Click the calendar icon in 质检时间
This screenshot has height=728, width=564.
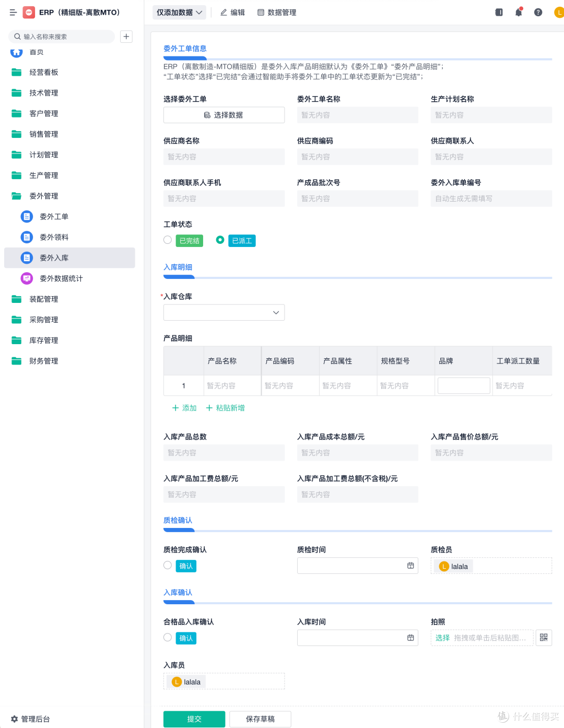(410, 566)
